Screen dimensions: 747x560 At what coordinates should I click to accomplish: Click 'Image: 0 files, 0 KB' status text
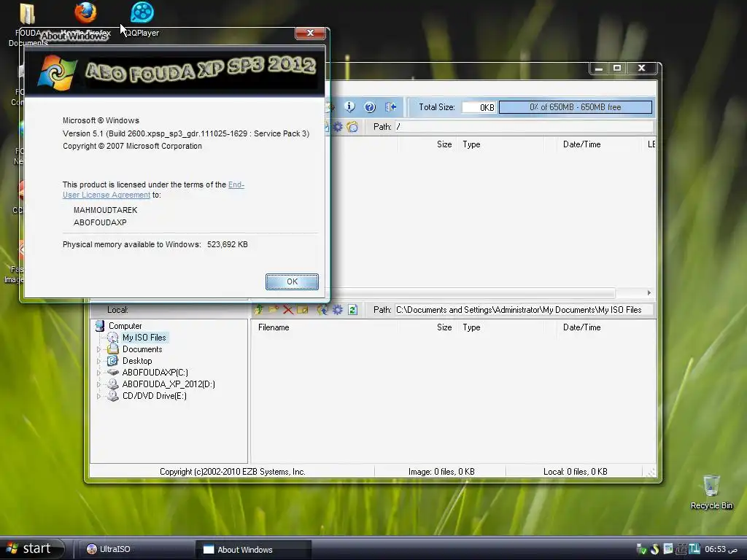point(441,472)
